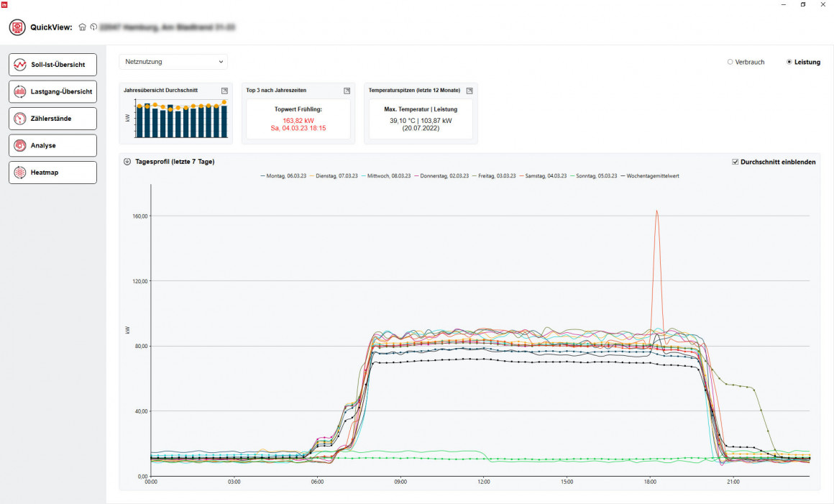Toggle the Samstag, 04.03.23 legend entry
The height and width of the screenshot is (504, 834).
(x=546, y=175)
